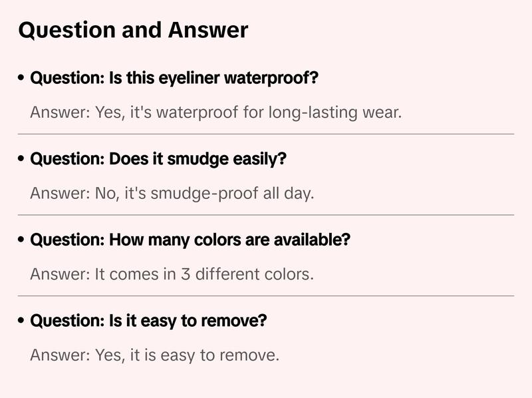Screen dimensions: 532x398
Task: Click the divider line below the colors answer
Action: click(266, 296)
